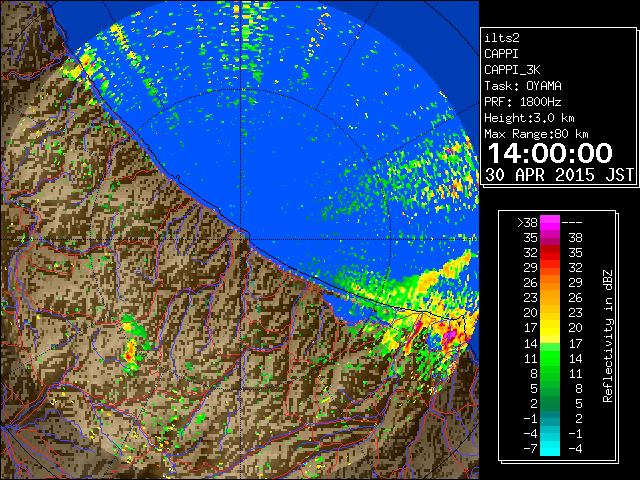The height and width of the screenshot is (480, 640).
Task: Pick the yellow 17–20 dBZ color band
Action: 550,328
